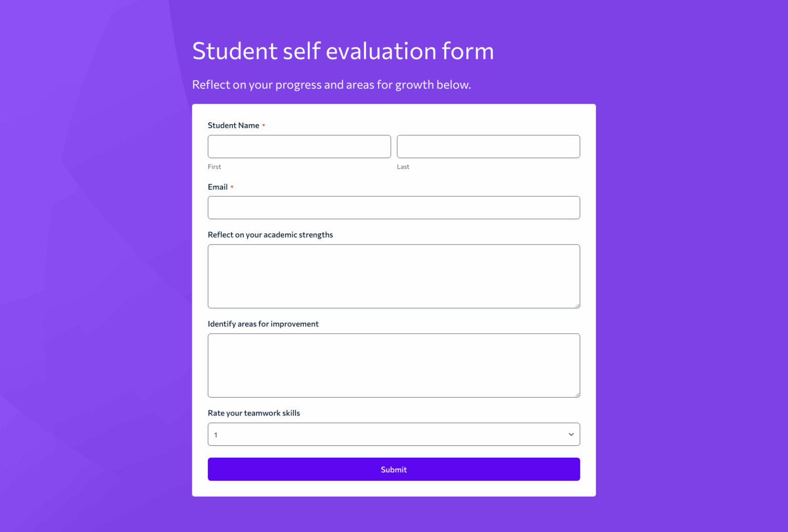
Task: Click the Email label
Action: pos(218,187)
